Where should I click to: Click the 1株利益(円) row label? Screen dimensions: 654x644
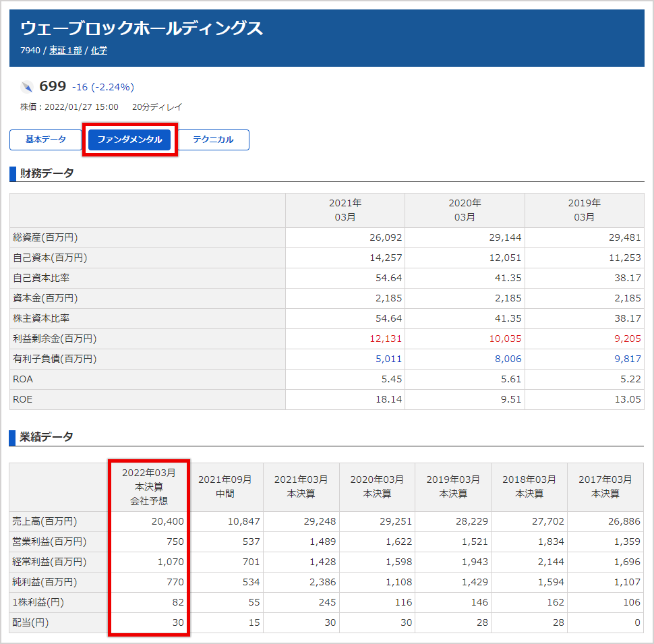pyautogui.click(x=38, y=602)
